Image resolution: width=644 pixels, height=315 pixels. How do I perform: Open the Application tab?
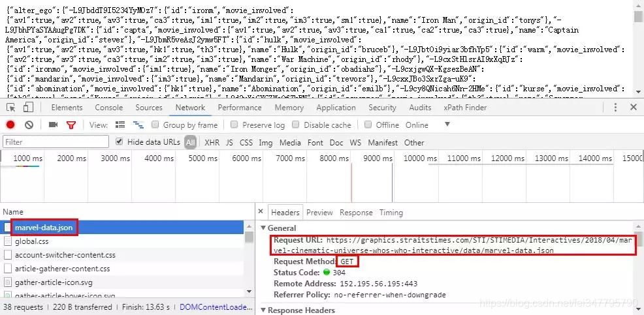click(336, 108)
